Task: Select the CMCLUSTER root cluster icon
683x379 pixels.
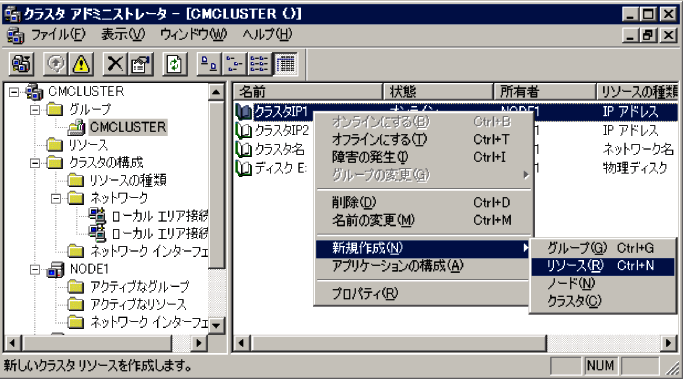Action: [34, 91]
